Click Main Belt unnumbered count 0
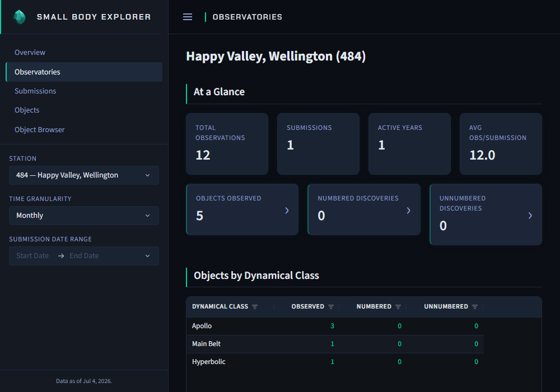 coord(476,344)
